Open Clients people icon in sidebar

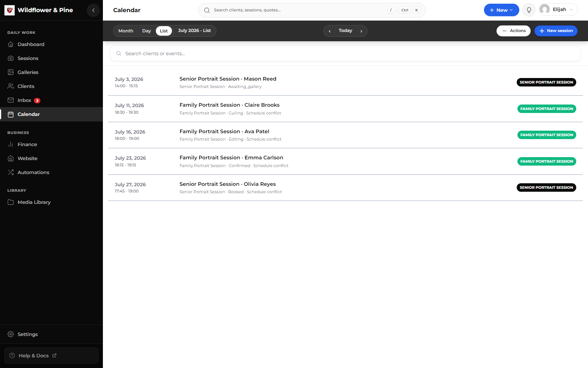coord(11,86)
